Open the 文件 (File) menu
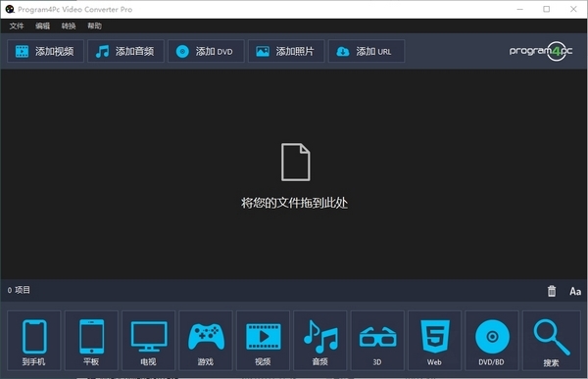 [x=17, y=25]
